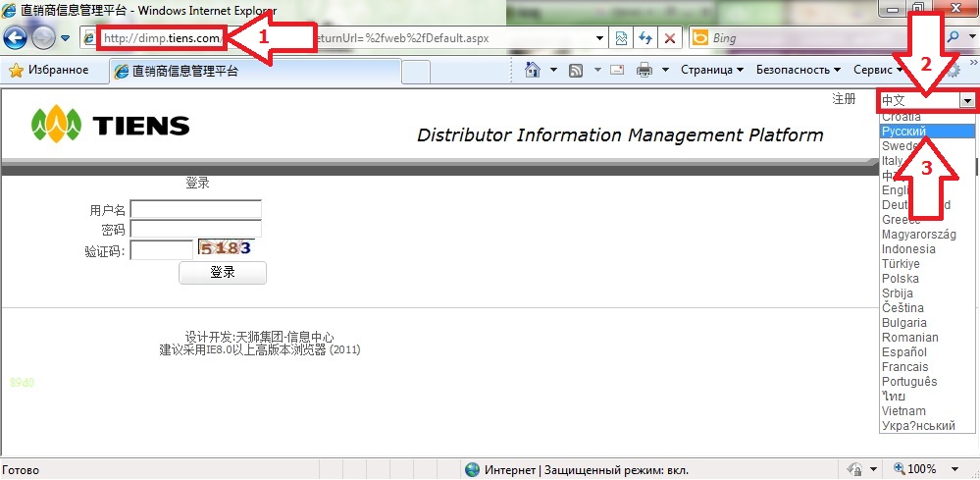Viewport: 980px width, 480px height.
Task: Select Polska in the language list
Action: (x=927, y=278)
